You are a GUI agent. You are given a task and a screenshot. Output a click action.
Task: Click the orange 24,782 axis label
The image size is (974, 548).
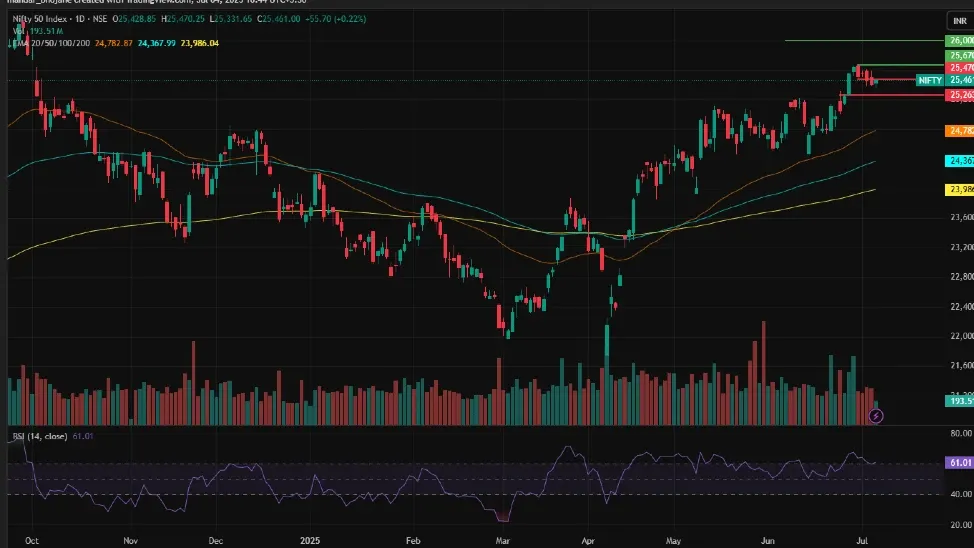(x=959, y=131)
